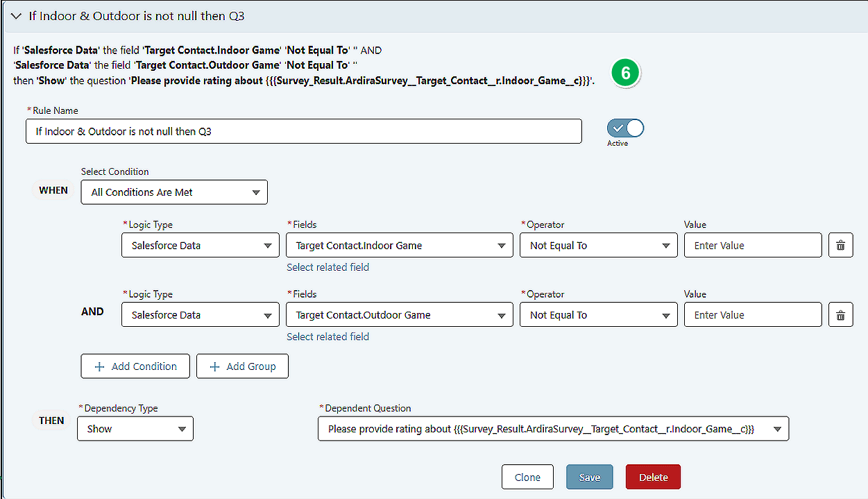
Task: Toggle the Active rule switch off
Action: point(625,128)
